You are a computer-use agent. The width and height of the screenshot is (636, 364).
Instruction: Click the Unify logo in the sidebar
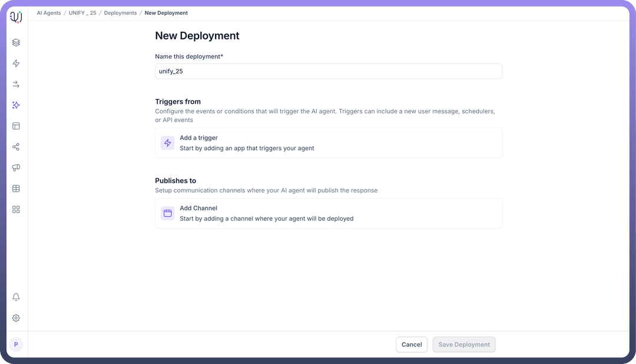(x=16, y=17)
